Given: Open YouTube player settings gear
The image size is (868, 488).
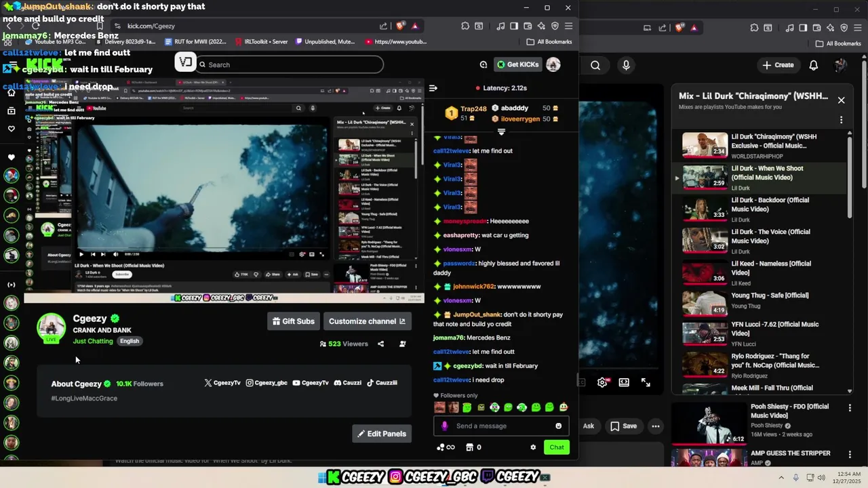Looking at the screenshot, I should point(602,382).
